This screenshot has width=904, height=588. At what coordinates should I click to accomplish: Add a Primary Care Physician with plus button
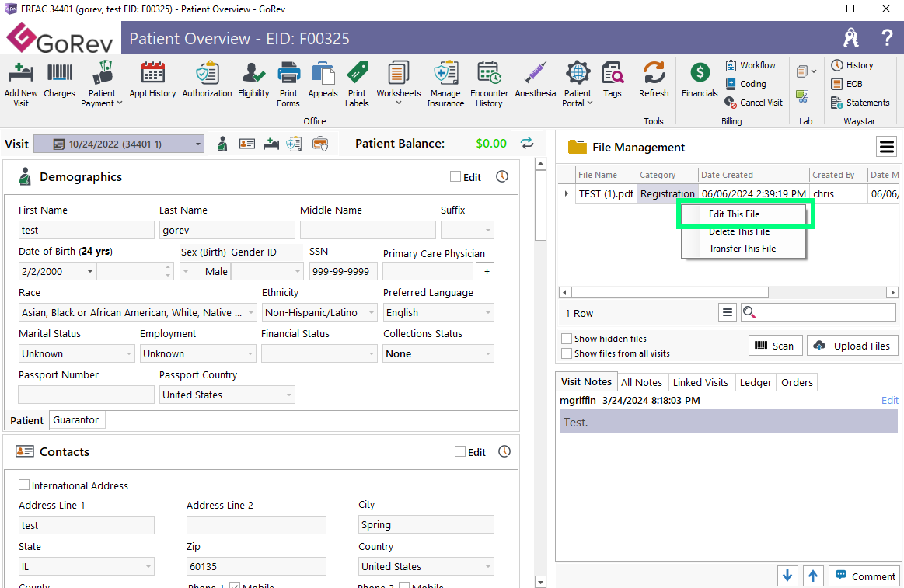487,271
